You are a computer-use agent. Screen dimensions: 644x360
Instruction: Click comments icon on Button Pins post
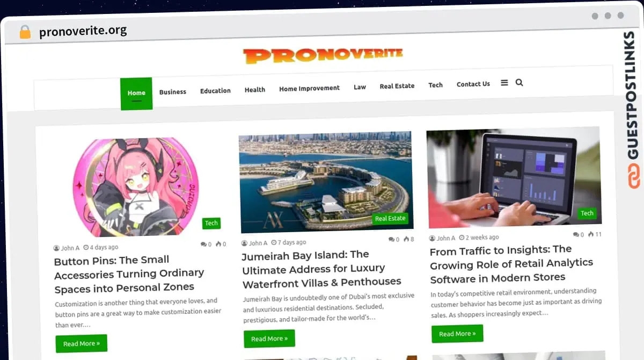(x=203, y=244)
